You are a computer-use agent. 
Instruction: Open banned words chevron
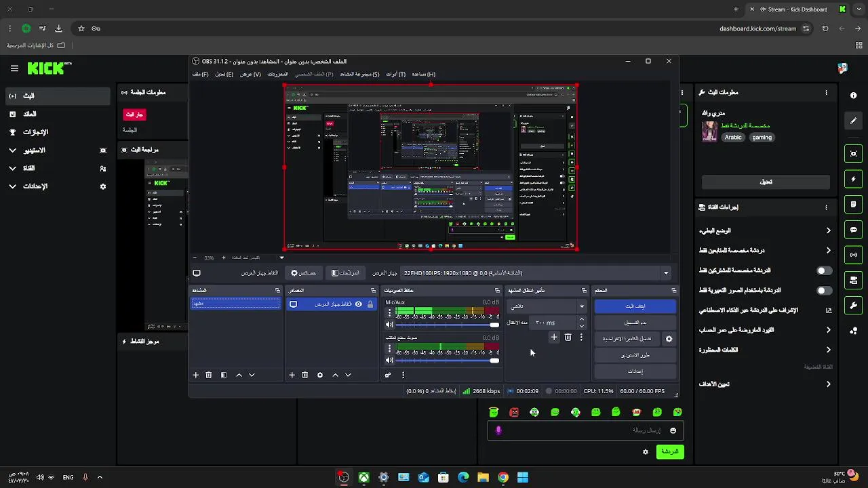point(828,350)
